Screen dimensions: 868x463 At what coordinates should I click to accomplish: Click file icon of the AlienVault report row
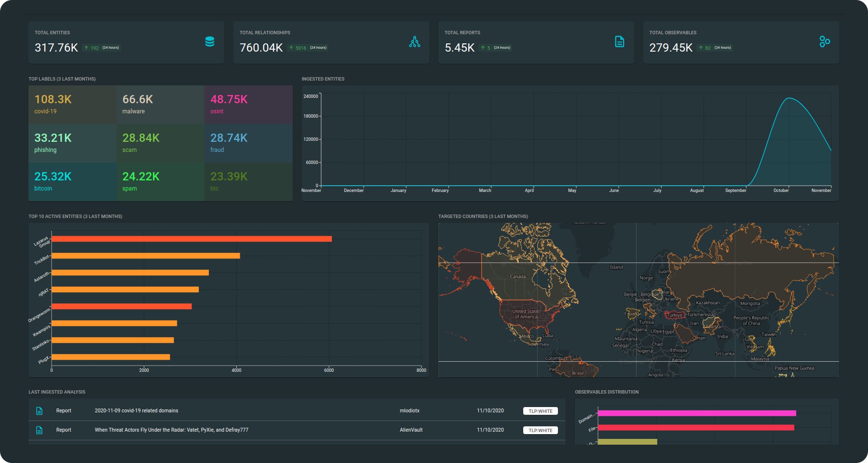[x=40, y=430]
